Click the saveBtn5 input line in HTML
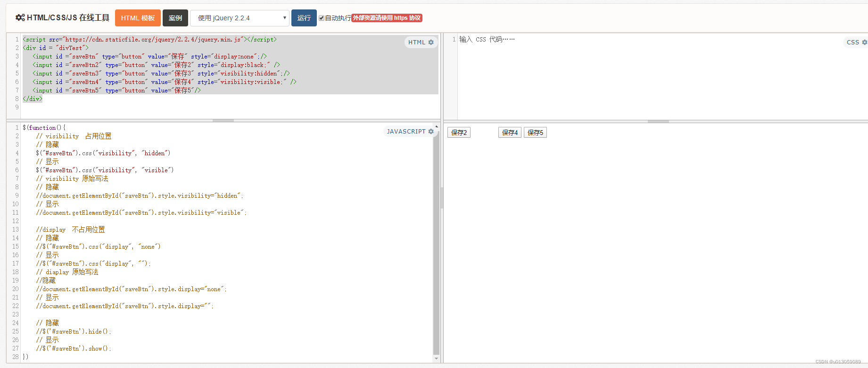Viewport: 868px width, 368px height. pos(116,91)
